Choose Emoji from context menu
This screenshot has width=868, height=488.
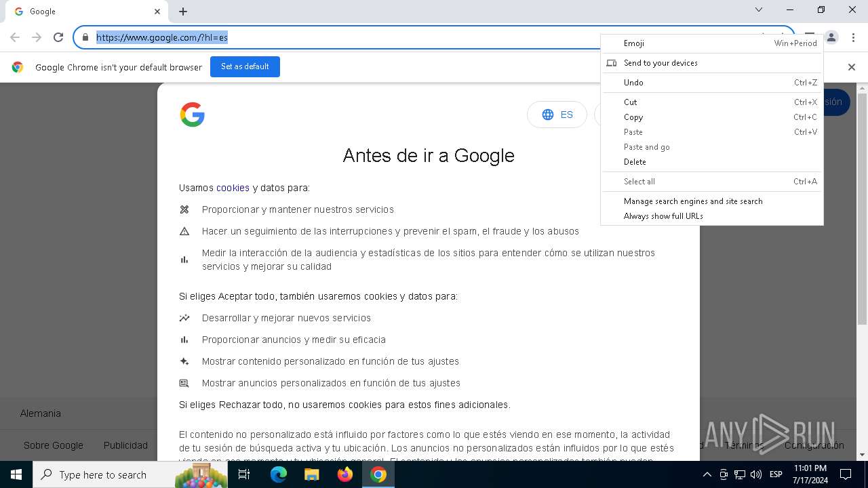(x=712, y=43)
